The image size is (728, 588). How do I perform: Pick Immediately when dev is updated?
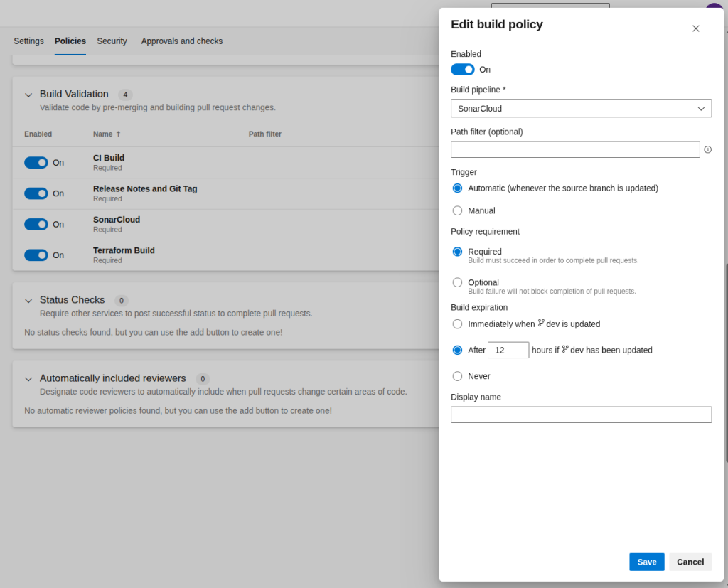[x=457, y=324]
